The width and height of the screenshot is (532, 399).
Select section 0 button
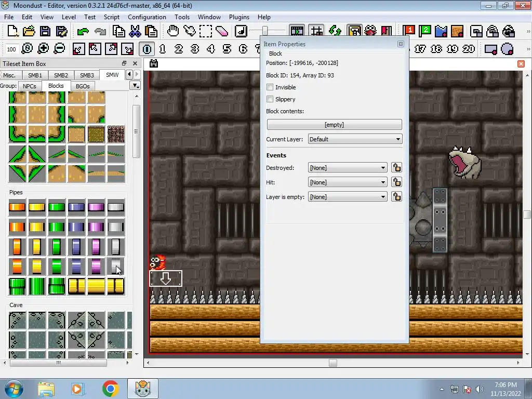click(x=147, y=49)
